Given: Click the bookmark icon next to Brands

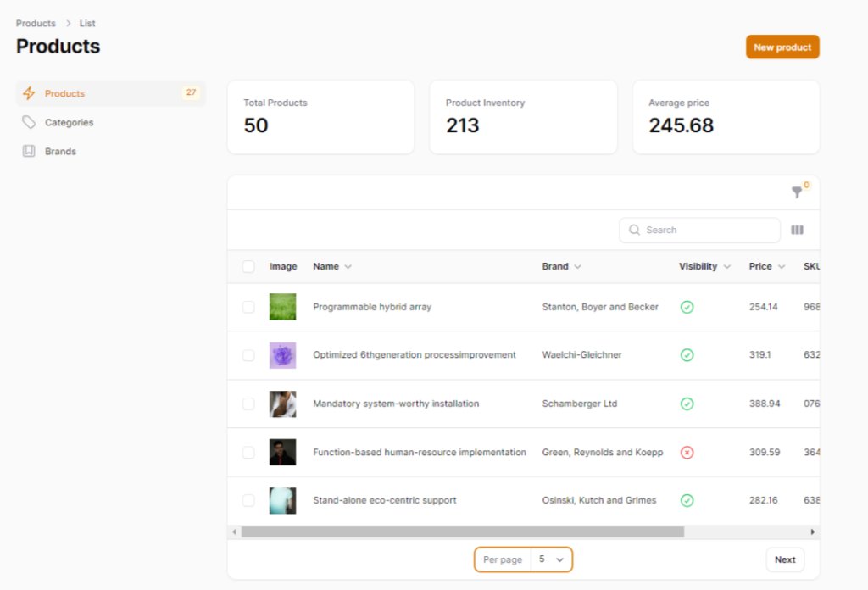Looking at the screenshot, I should (x=29, y=151).
